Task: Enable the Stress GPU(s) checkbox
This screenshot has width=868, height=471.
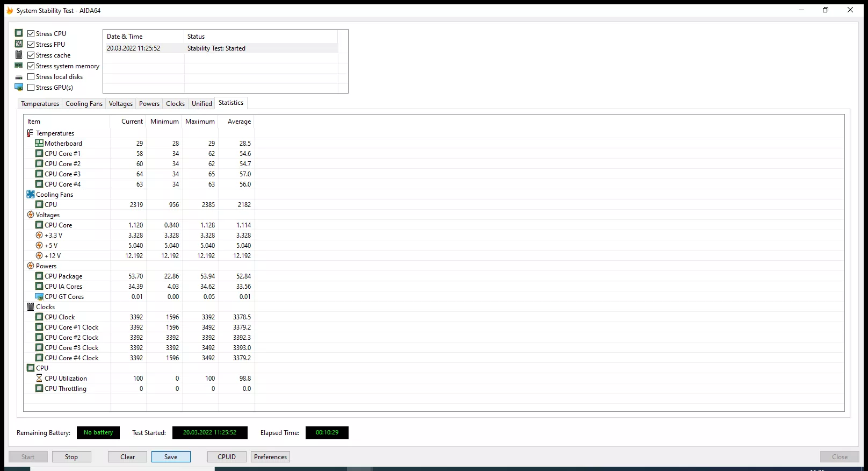Action: [x=31, y=88]
